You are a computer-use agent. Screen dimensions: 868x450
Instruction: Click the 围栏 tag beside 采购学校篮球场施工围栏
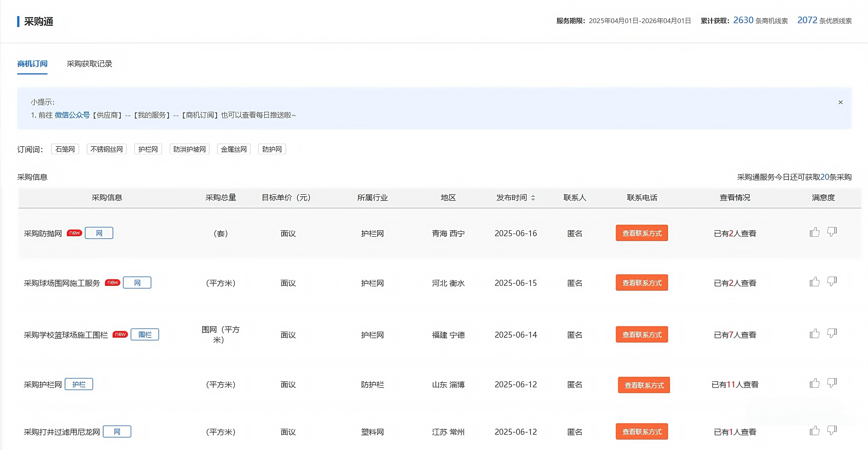(145, 335)
